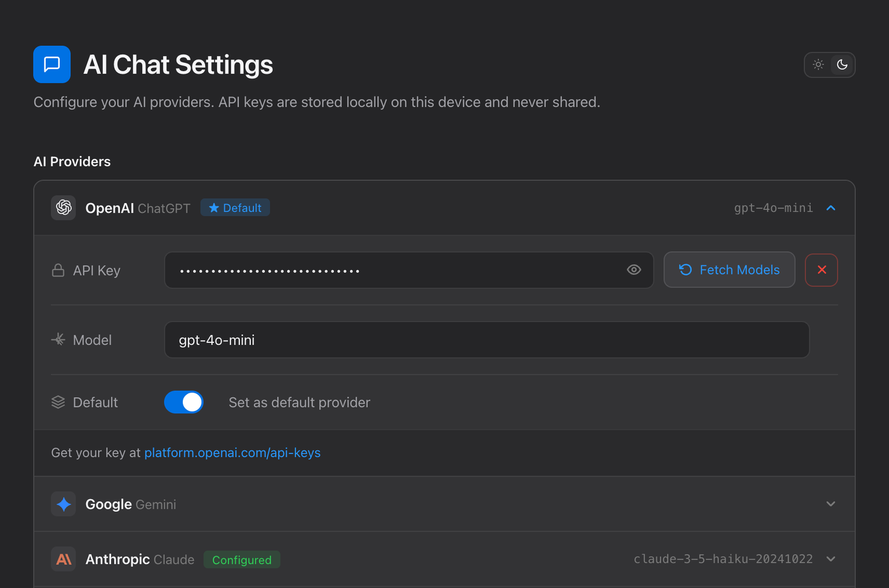
Task: Click the API Key lock icon
Action: (58, 271)
